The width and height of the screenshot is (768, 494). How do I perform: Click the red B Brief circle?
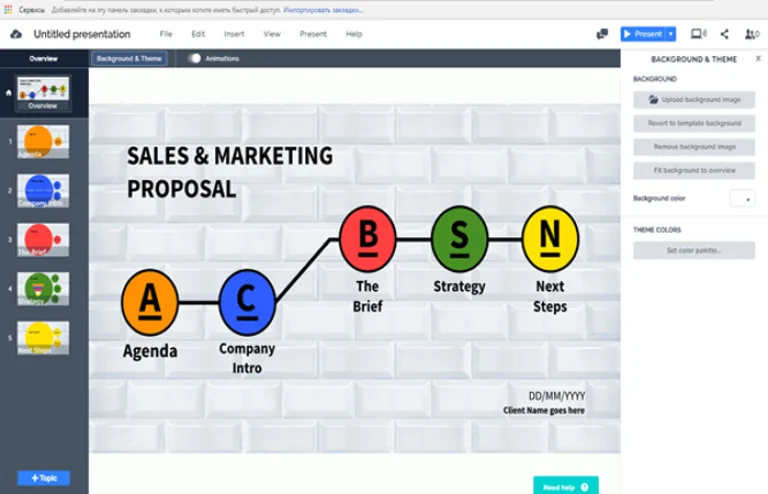point(367,239)
